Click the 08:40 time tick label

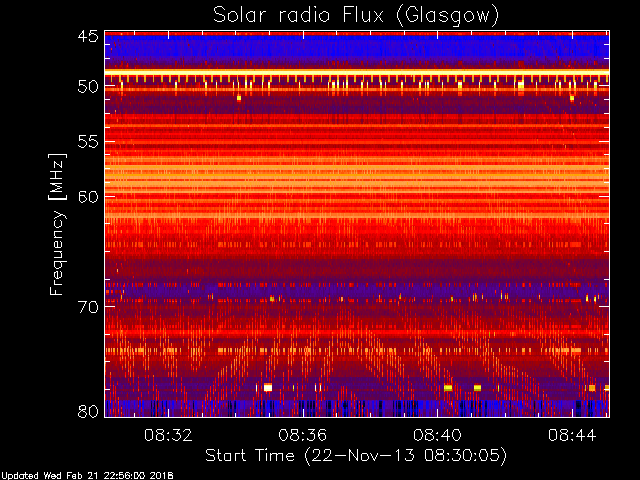437,436
